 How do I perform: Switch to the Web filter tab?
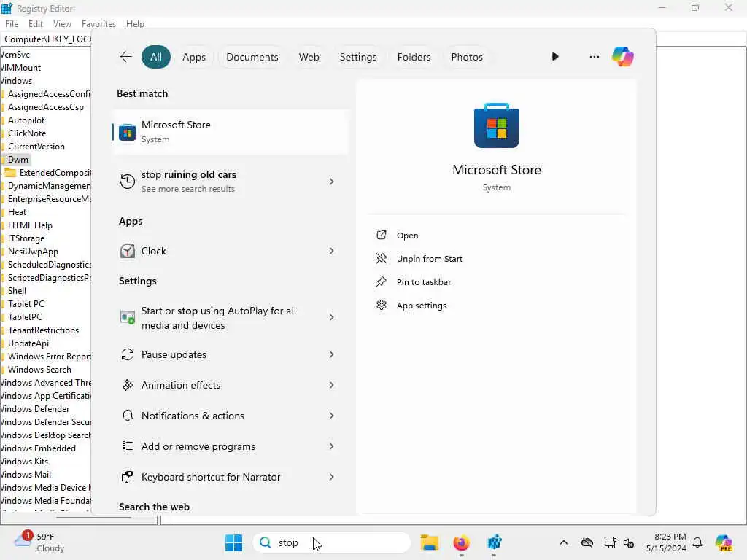(x=309, y=57)
